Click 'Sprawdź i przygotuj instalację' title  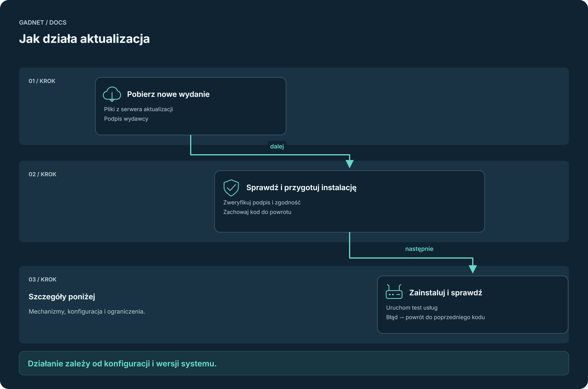pyautogui.click(x=301, y=188)
